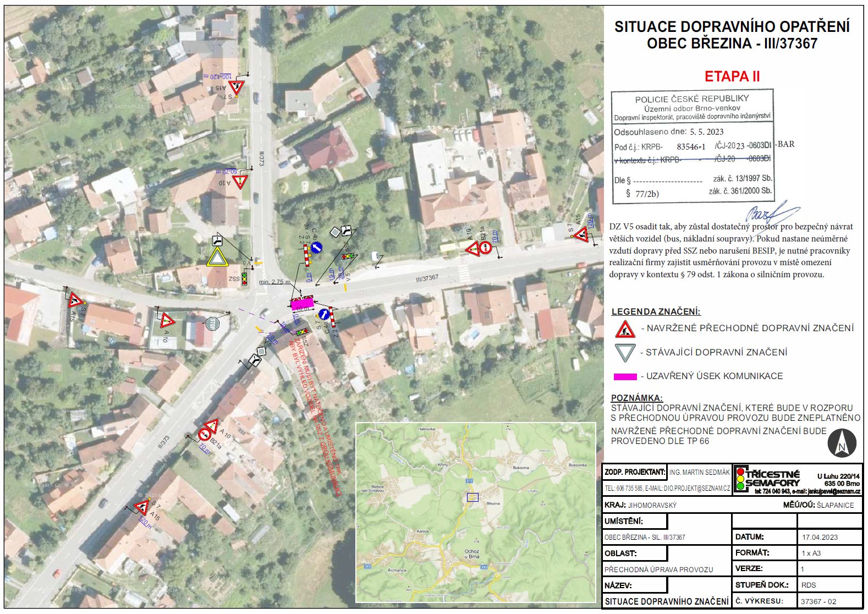
Task: Click the SSZ traffic light above red text
Action: [x=302, y=332]
